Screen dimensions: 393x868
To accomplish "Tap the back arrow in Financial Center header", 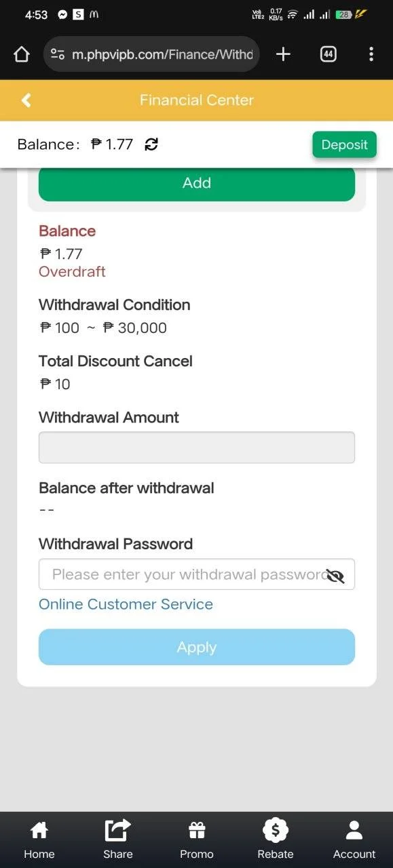I will click(26, 100).
